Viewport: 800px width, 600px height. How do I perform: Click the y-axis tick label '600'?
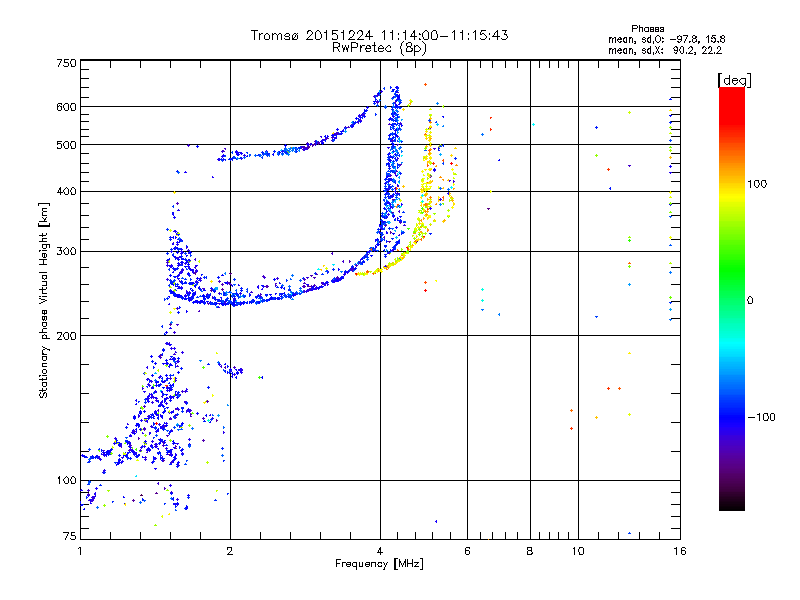(66, 107)
